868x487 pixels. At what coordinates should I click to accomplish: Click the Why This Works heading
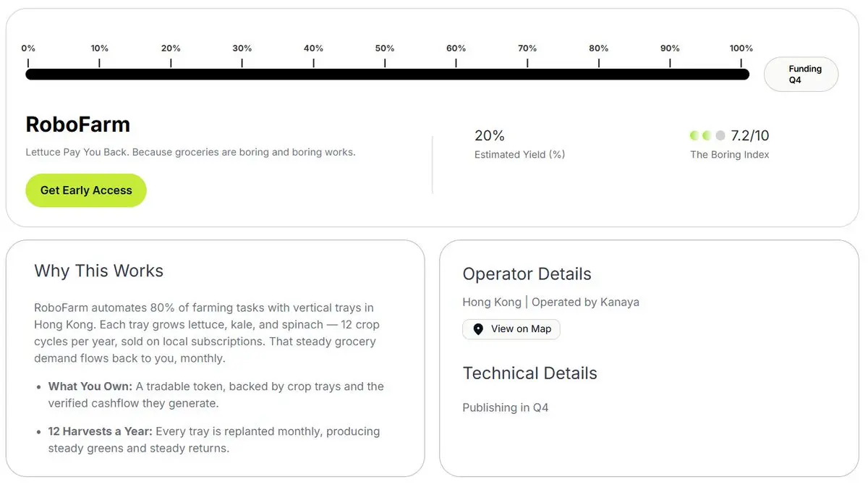(x=99, y=271)
